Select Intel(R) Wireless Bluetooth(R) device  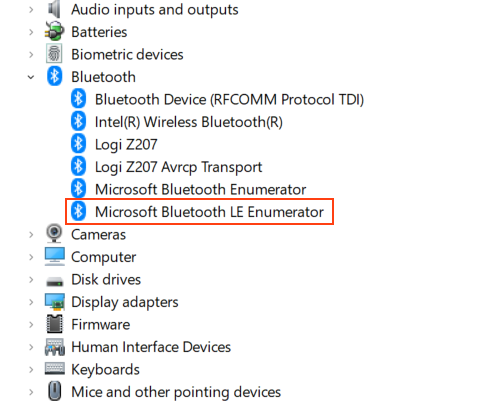pyautogui.click(x=189, y=122)
